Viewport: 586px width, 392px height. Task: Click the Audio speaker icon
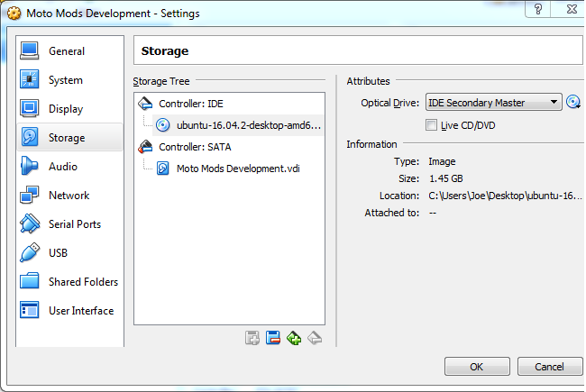click(29, 166)
